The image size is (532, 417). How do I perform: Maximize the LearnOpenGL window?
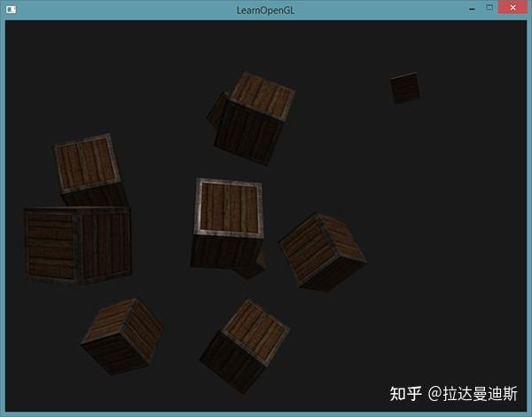pyautogui.click(x=489, y=7)
